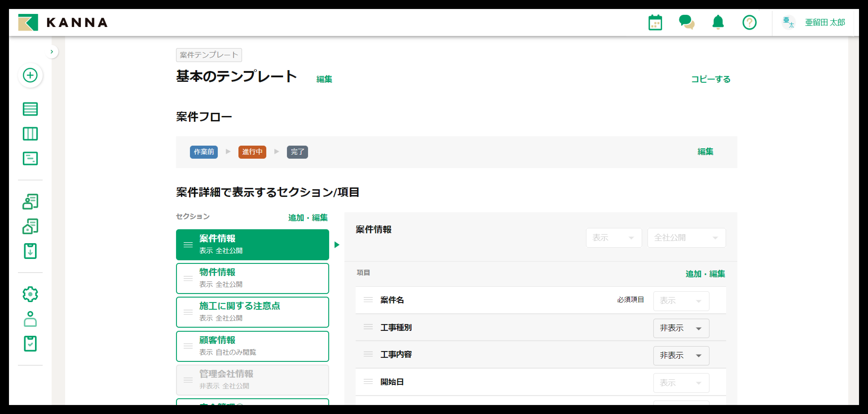Click drag handle of 管理会社情報 section

click(x=188, y=380)
